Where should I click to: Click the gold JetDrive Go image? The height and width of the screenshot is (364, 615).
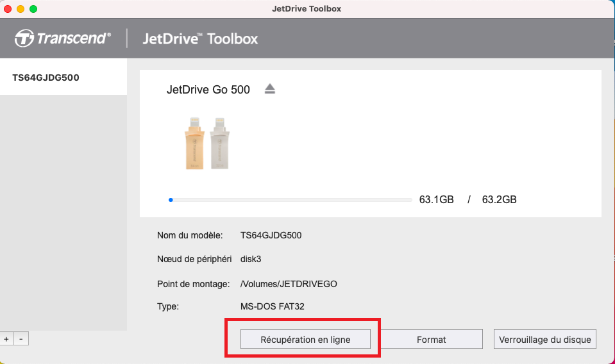tap(194, 144)
